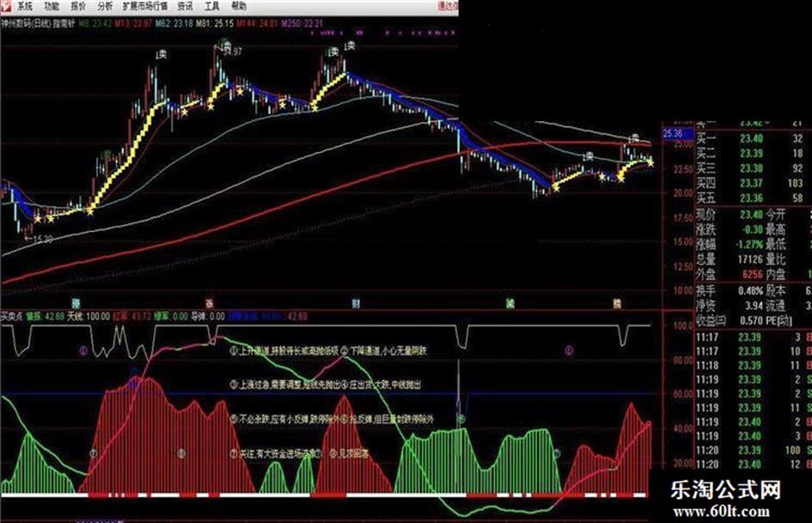The height and width of the screenshot is (523, 812).
Task: Click the 15.30 low price annotation
Action: pos(40,240)
